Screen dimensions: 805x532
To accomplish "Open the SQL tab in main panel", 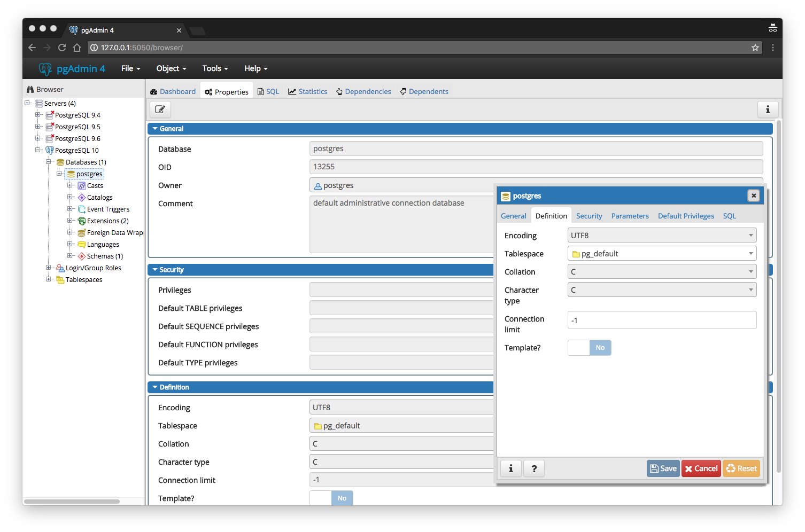I will click(x=268, y=91).
